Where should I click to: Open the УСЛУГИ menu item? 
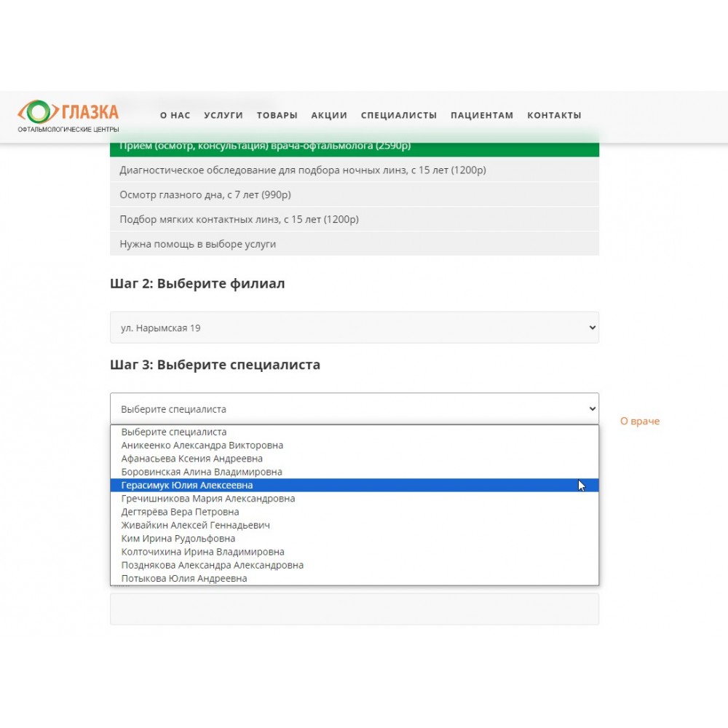point(223,115)
